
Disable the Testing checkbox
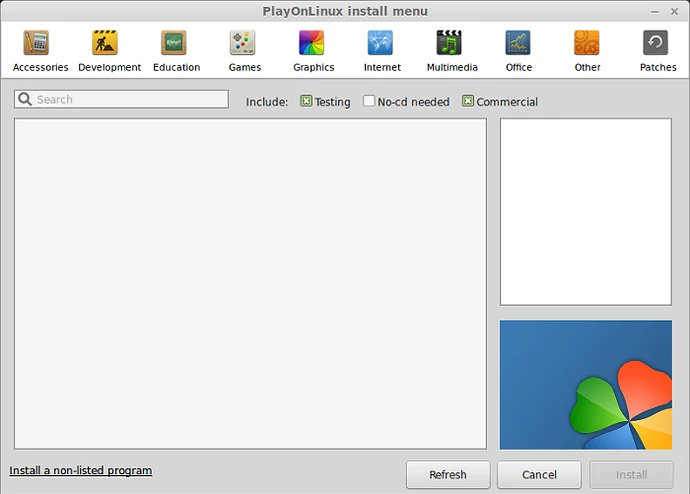coord(307,101)
